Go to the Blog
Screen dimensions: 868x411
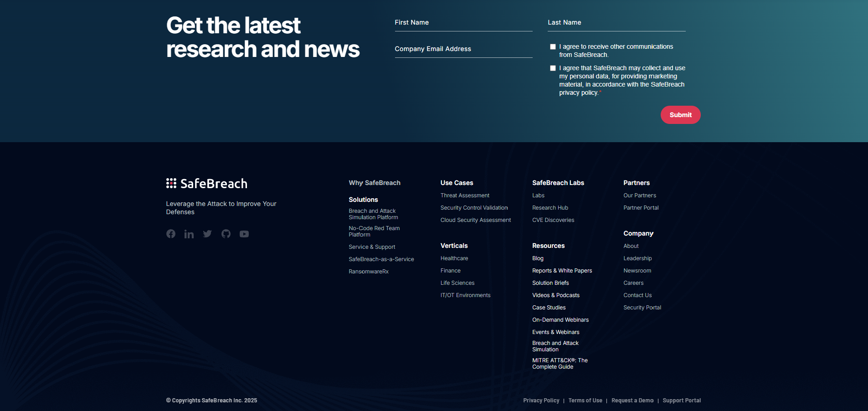[x=538, y=258]
